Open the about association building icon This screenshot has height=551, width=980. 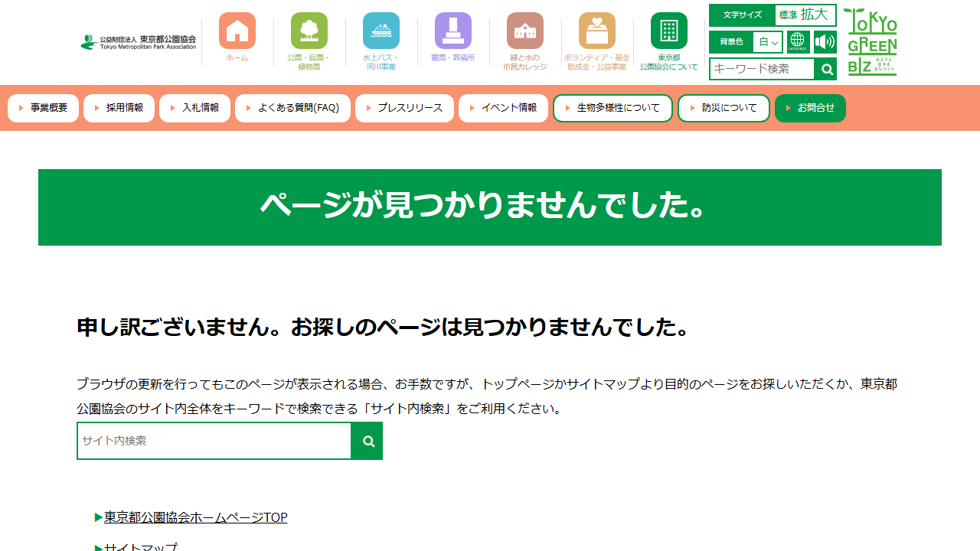(x=669, y=31)
